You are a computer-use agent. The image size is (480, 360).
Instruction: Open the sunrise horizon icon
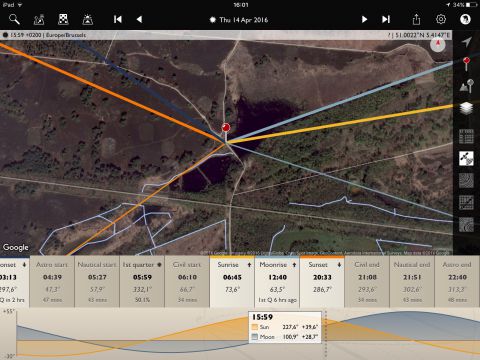pyautogui.click(x=88, y=20)
